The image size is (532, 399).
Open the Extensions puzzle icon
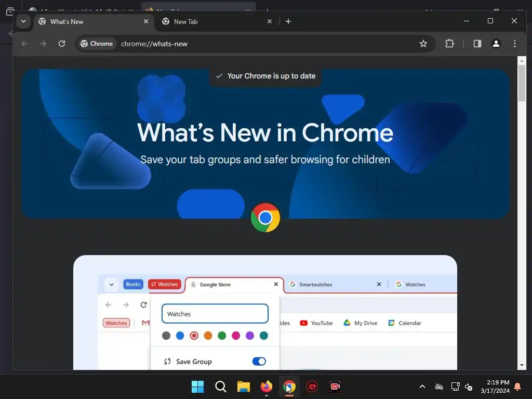tap(449, 44)
